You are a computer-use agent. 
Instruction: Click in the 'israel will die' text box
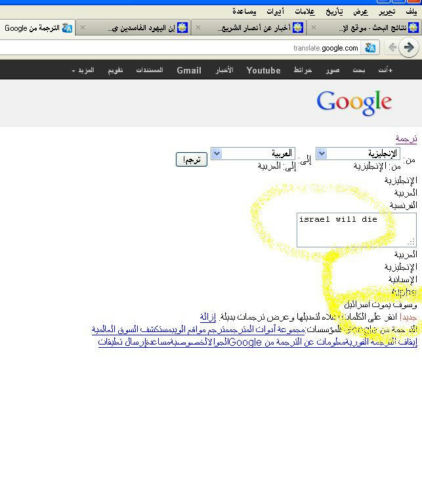(x=356, y=230)
